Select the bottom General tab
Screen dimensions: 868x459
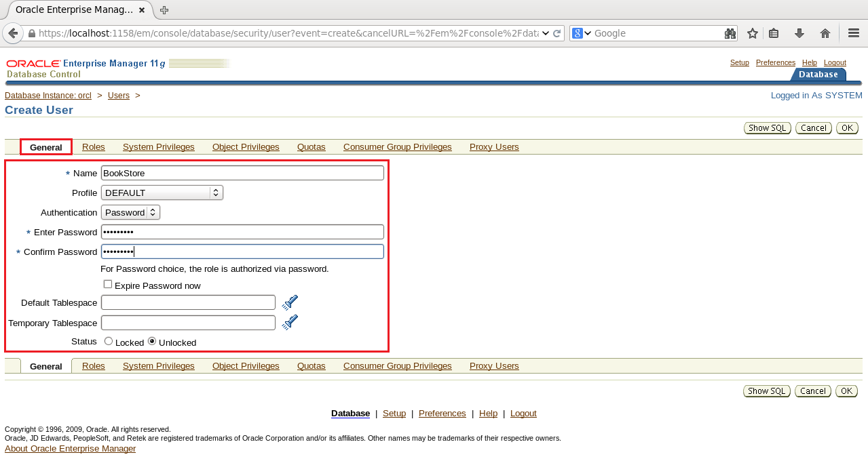[46, 366]
